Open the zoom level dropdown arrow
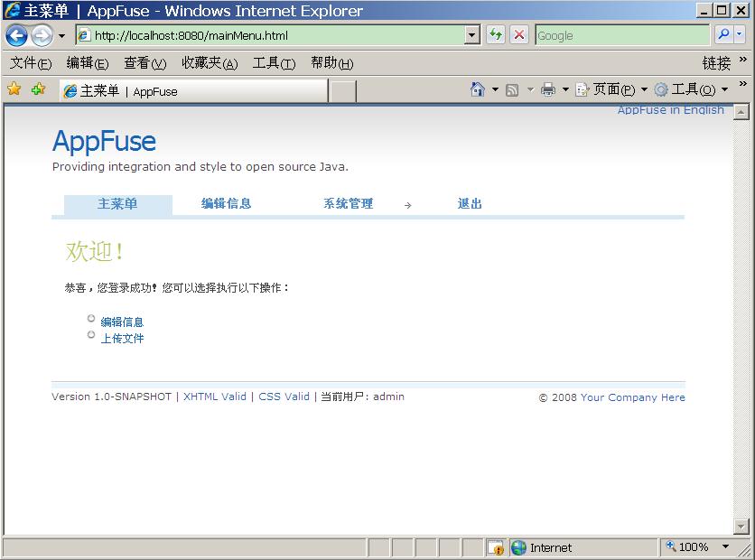755x560 pixels. 725,547
